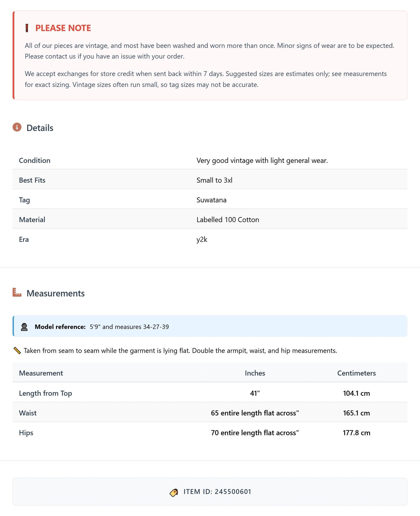
Task: Select the PLEASE NOTE heading
Action: click(x=63, y=28)
